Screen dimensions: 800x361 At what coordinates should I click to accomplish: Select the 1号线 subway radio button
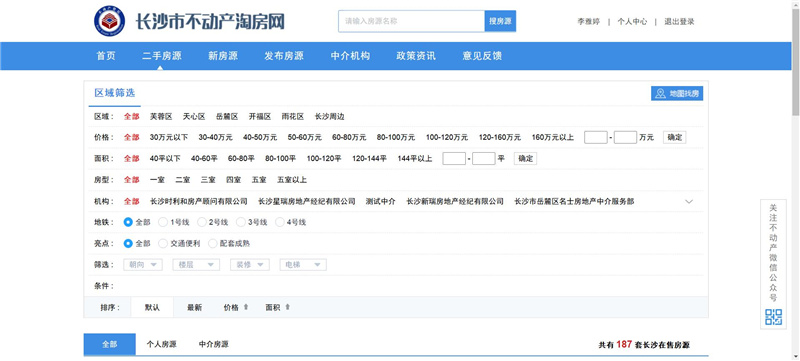[163, 222]
